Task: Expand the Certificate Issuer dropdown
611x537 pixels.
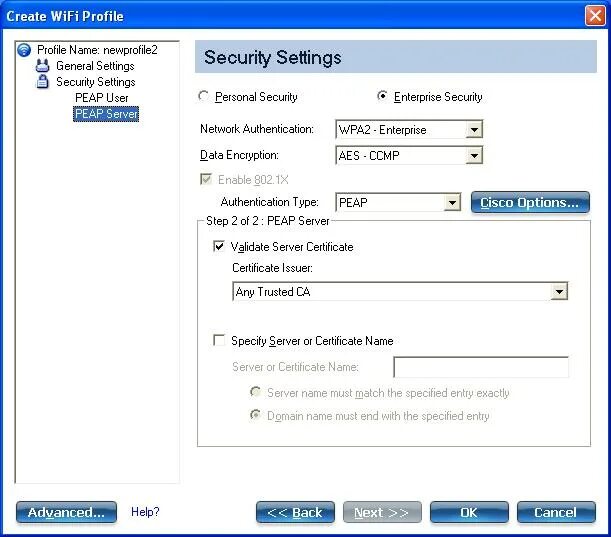Action: tap(400, 291)
